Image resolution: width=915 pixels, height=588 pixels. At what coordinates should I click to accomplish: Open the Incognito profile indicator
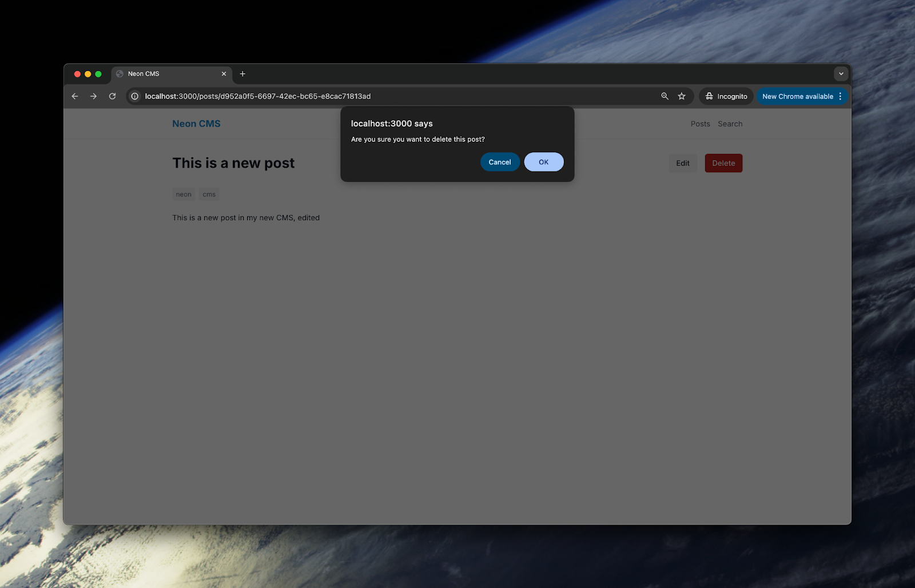726,96
